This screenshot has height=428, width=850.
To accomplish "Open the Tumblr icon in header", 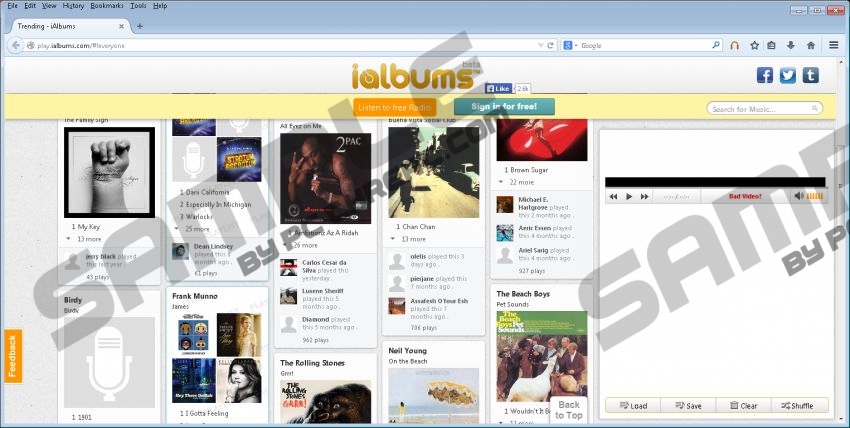I will (810, 75).
